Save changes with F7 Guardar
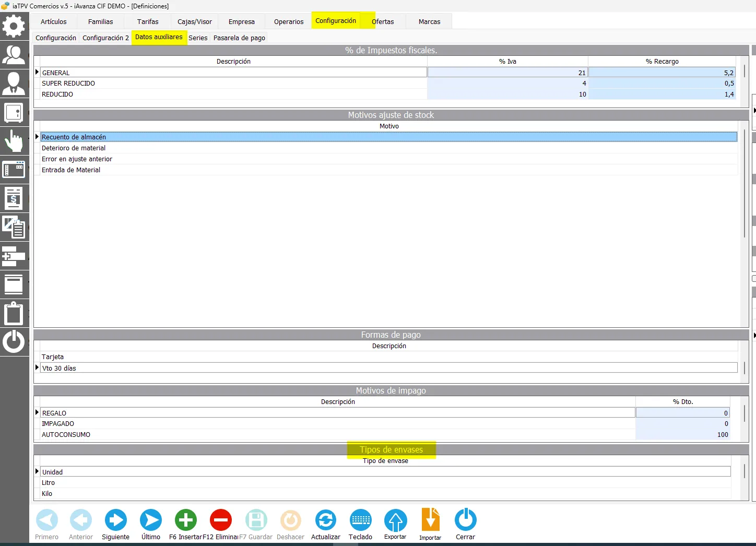The height and width of the screenshot is (546, 756). 256,525
